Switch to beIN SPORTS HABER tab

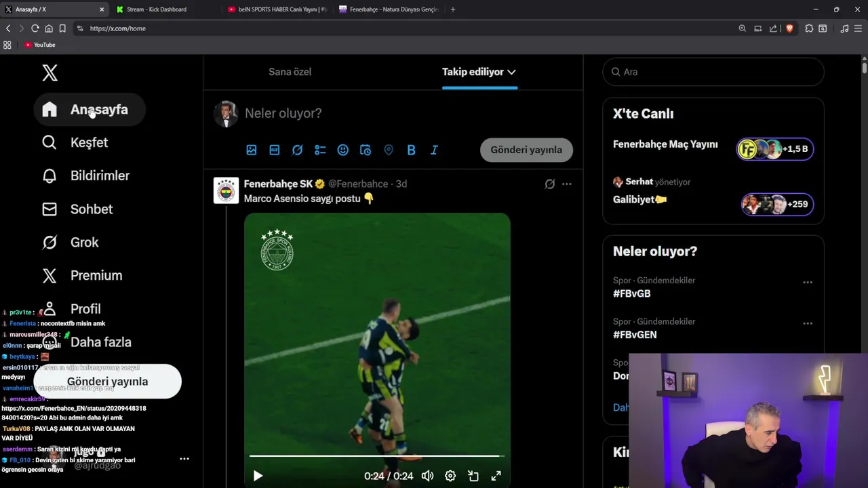277,9
